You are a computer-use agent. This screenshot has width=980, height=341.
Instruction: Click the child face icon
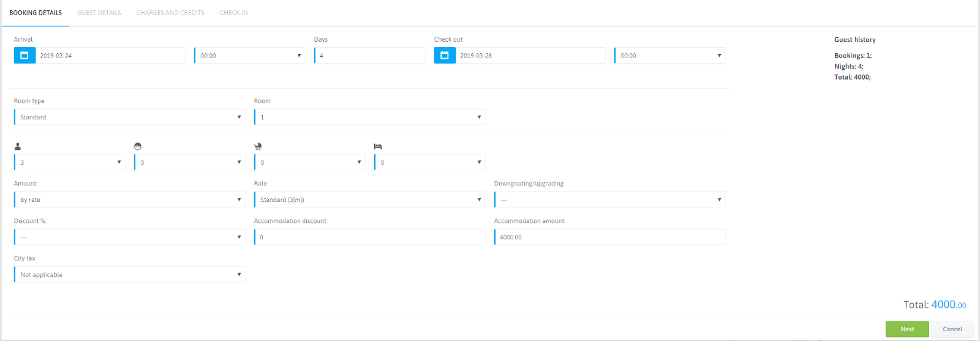pos(138,146)
